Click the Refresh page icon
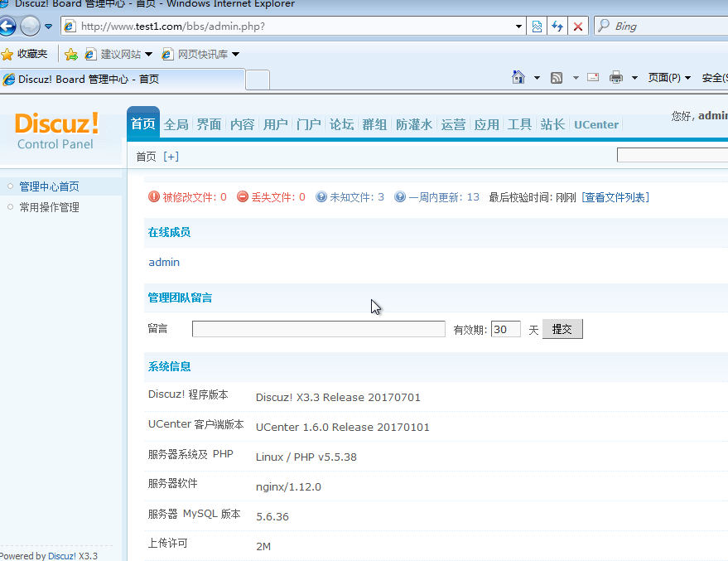Screen dimensions: 728x561 (557, 27)
